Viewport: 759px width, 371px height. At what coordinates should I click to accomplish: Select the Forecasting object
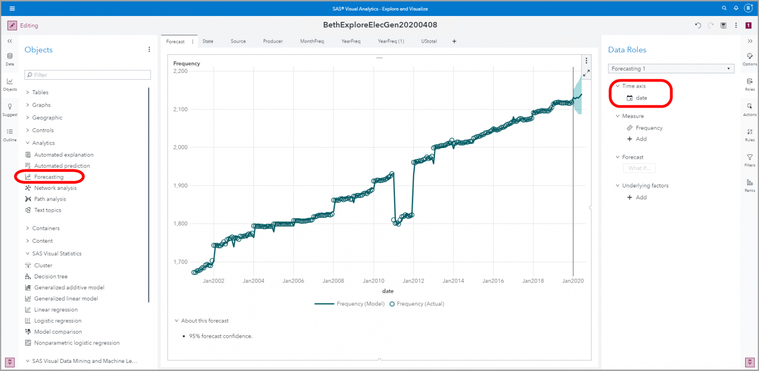[x=45, y=177]
